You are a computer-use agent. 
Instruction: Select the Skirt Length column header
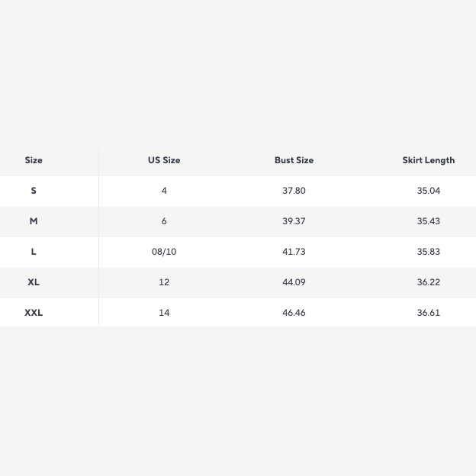click(x=428, y=160)
